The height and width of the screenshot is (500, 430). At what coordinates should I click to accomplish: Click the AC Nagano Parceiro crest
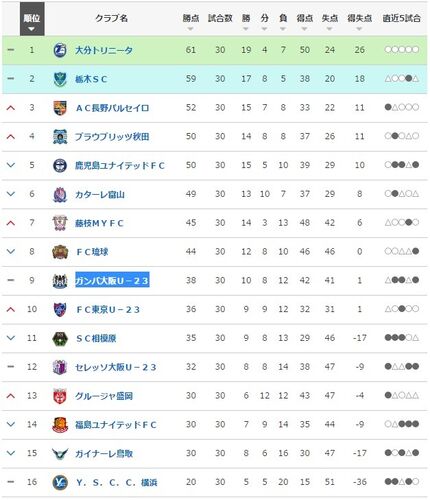point(60,108)
